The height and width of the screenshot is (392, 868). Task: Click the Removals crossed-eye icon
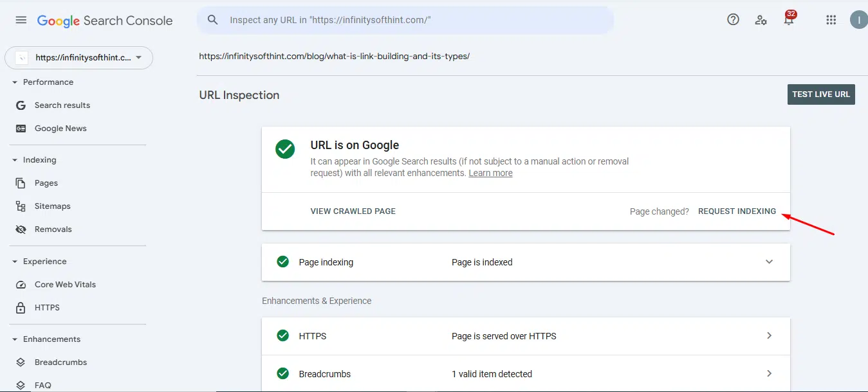click(21, 229)
